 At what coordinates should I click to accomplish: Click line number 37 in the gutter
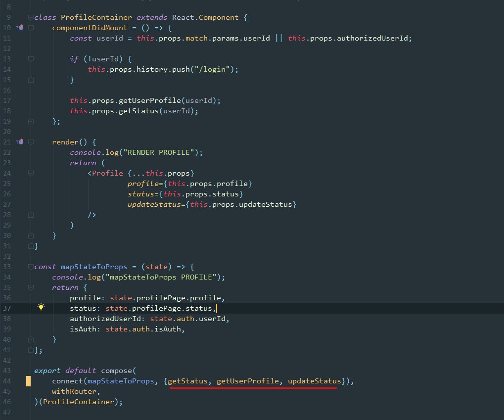(7, 308)
